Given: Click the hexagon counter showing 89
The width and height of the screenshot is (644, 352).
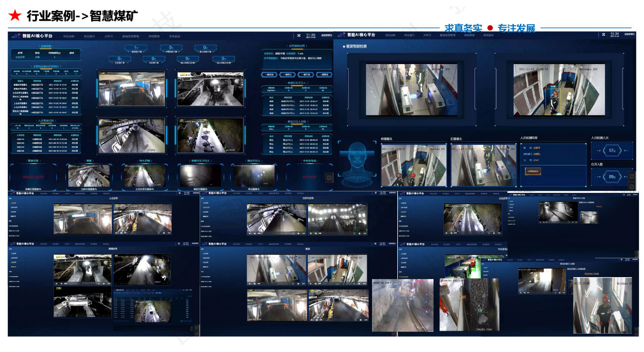Looking at the screenshot, I should click(611, 176).
